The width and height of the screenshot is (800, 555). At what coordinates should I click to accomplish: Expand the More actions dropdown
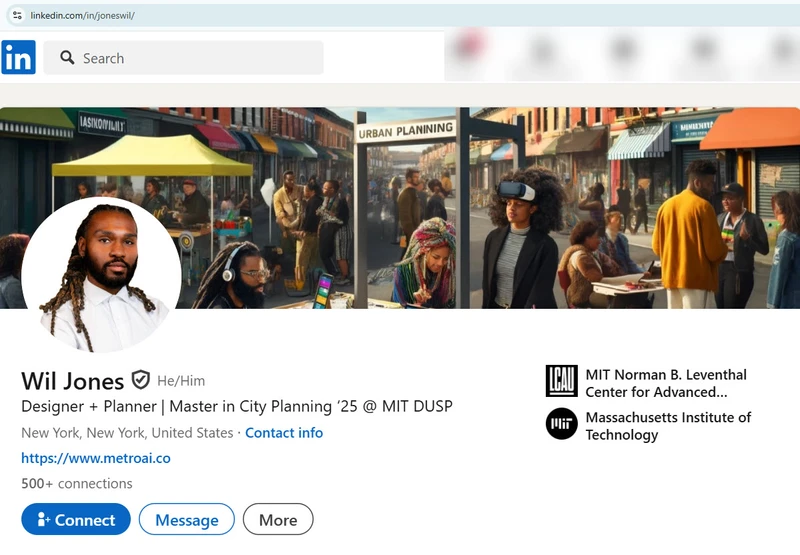[x=278, y=520]
